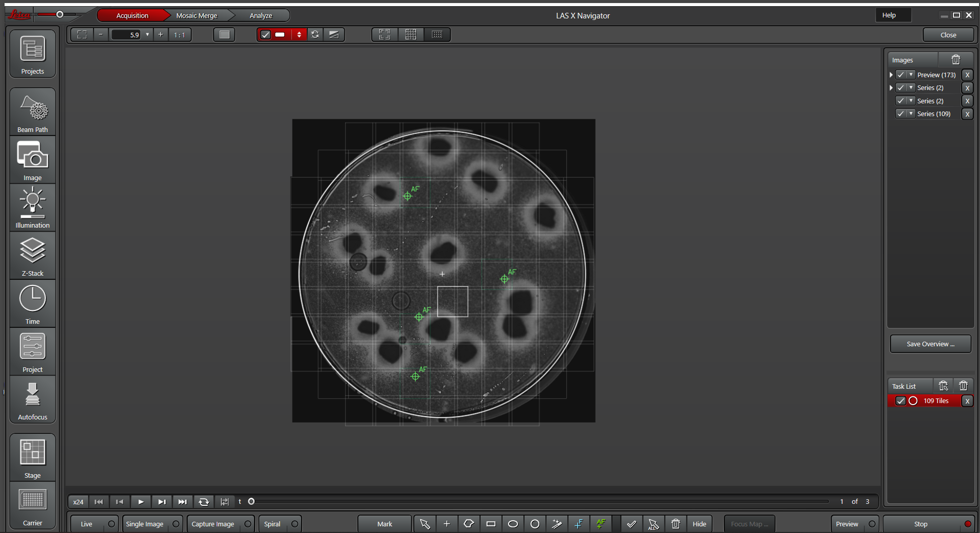Open the zoom level 5.9 dropdown
980x533 pixels.
[x=147, y=35]
